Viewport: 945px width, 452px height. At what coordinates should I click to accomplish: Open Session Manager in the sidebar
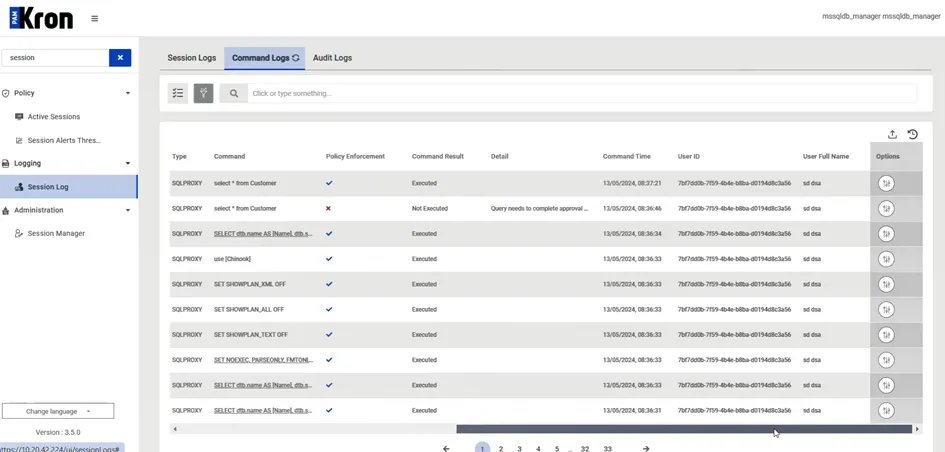tap(56, 233)
